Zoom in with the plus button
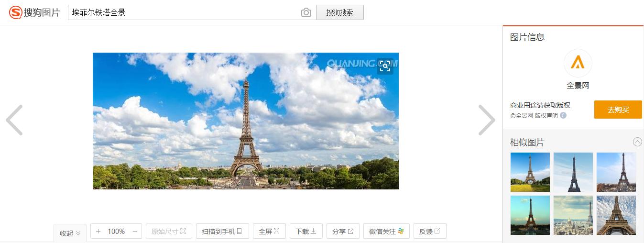Viewport: 644px width, 243px height. click(x=98, y=232)
